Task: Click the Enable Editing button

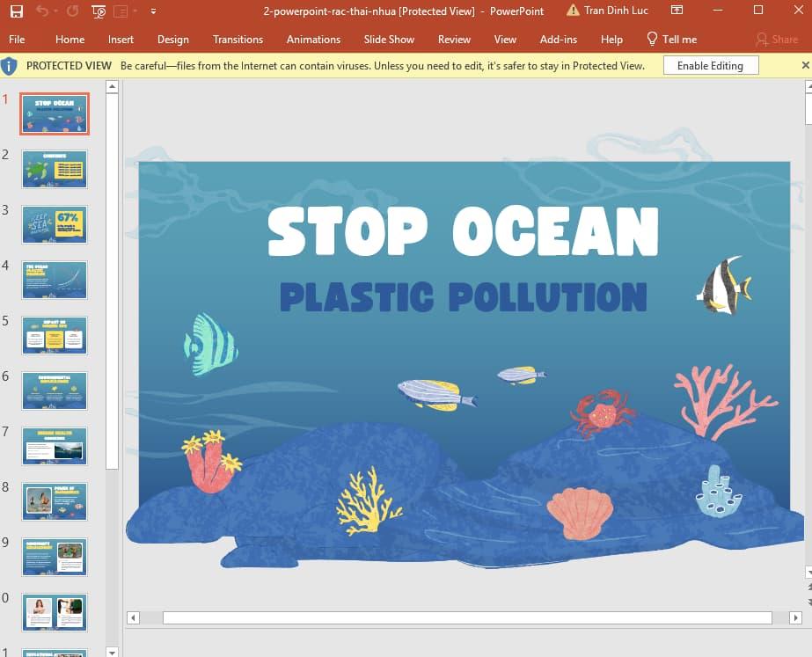Action: (x=710, y=65)
